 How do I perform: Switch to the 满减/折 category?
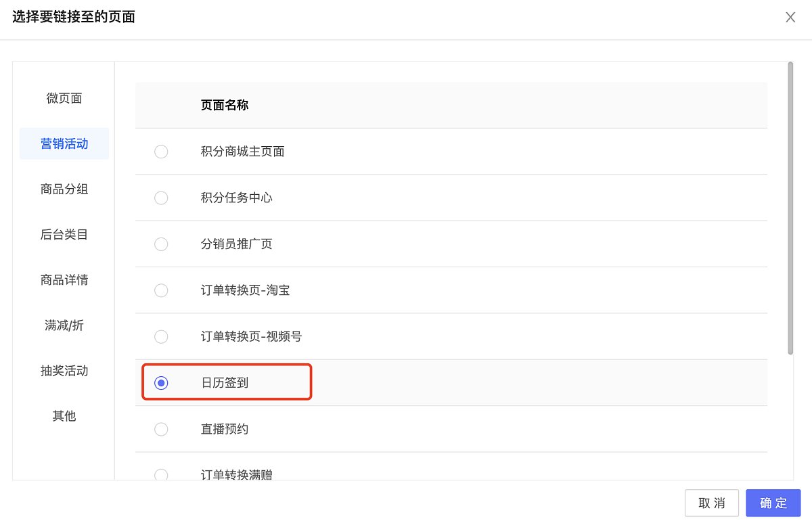coord(64,325)
